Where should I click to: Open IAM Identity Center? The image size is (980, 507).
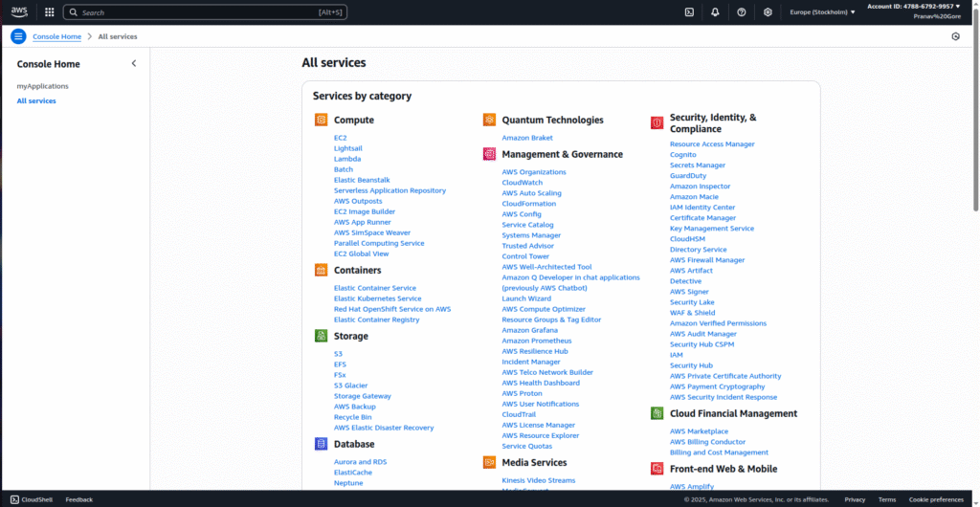pyautogui.click(x=702, y=208)
